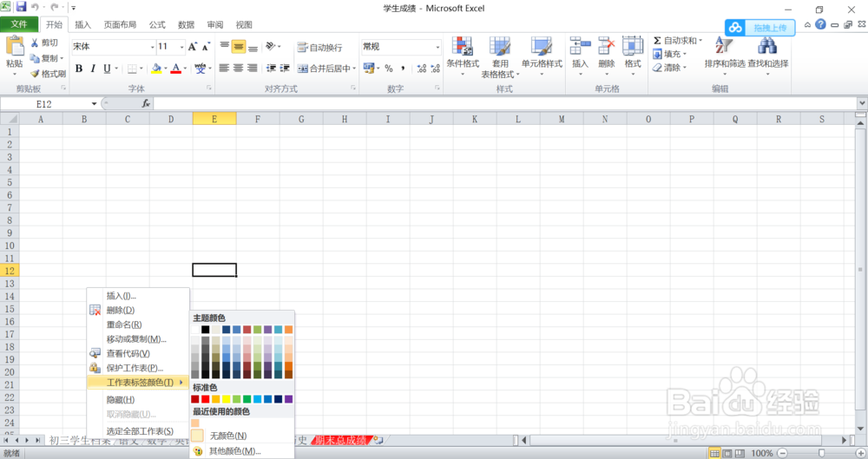This screenshot has width=868, height=459.
Task: Apply the fill color bucket icon
Action: (x=156, y=69)
